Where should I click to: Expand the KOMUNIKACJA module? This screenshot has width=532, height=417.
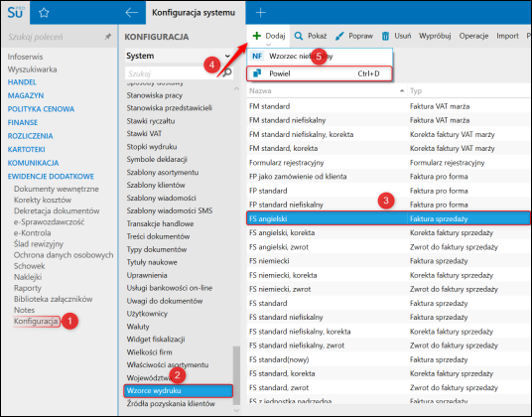[34, 163]
